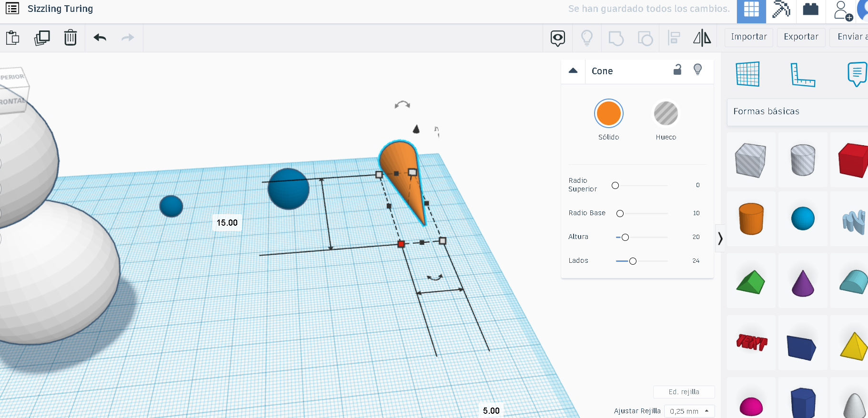Pick the red Box shape

854,160
